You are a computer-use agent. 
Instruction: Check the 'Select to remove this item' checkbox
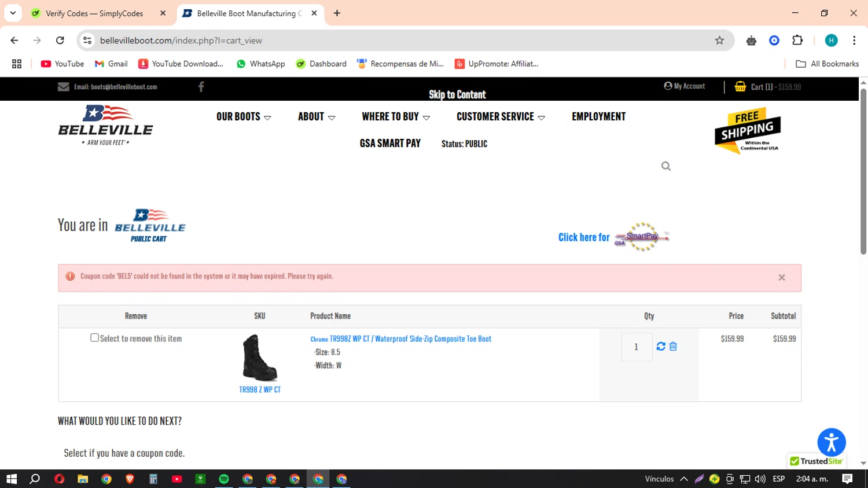pyautogui.click(x=94, y=337)
